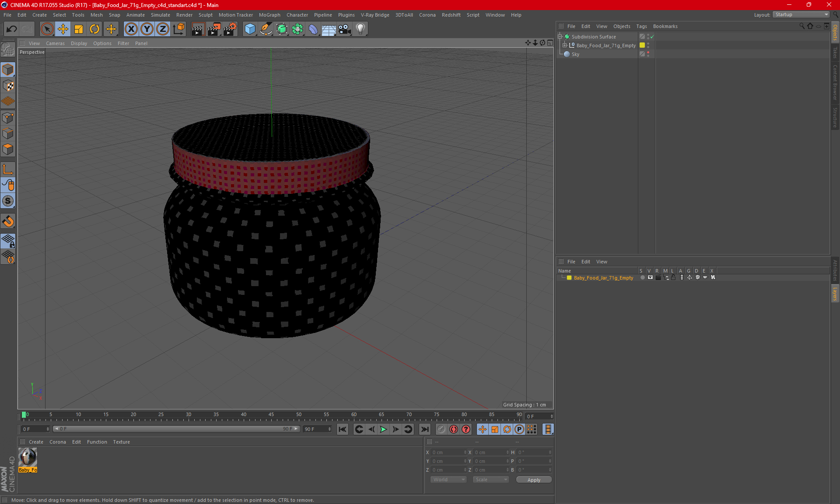The width and height of the screenshot is (840, 504).
Task: Open the Layout Startup dropdown
Action: (801, 14)
